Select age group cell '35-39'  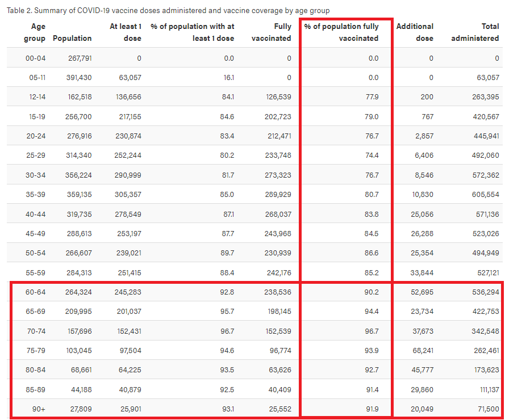pyautogui.click(x=35, y=194)
